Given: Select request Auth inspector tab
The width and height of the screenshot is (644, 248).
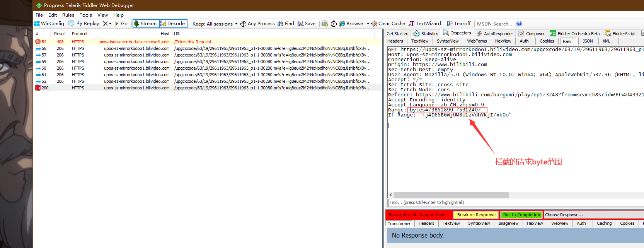Looking at the screenshot, I should click(524, 41).
